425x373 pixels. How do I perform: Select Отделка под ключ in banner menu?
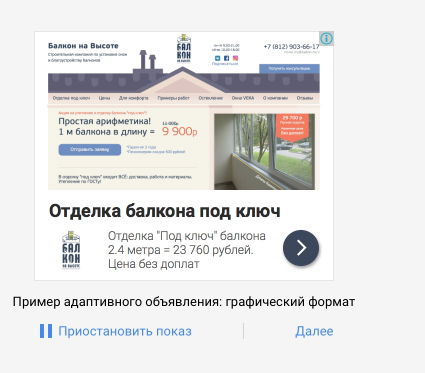point(71,98)
